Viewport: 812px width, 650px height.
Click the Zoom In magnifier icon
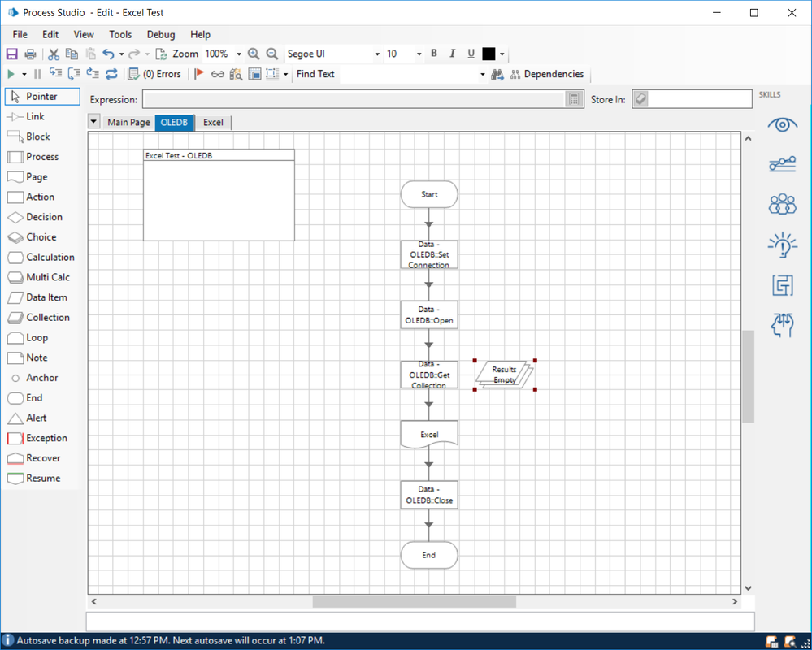tap(254, 54)
